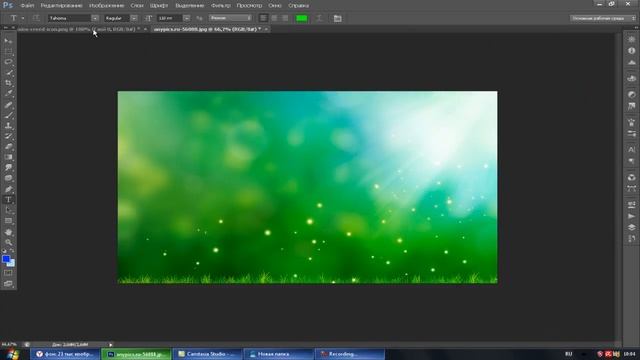Open the font size dropdown arrow
Screen dimensions: 640x360
(x=187, y=18)
